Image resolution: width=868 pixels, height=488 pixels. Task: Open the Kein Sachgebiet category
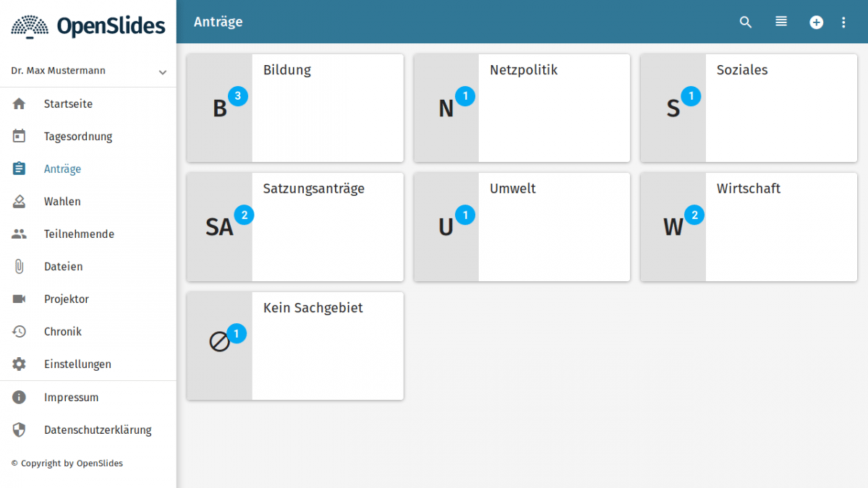(294, 346)
